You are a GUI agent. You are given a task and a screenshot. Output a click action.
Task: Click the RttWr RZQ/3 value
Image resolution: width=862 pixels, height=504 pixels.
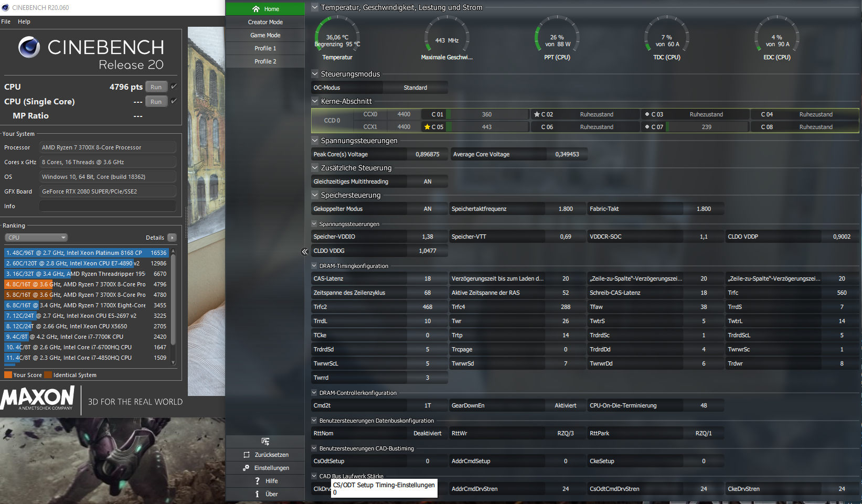point(566,433)
